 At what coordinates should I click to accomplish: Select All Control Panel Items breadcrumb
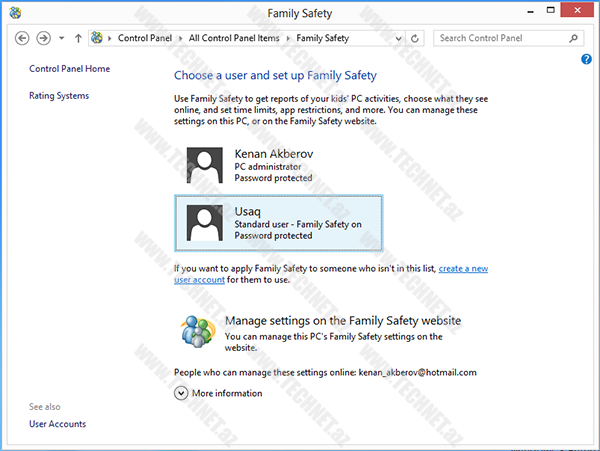point(234,38)
